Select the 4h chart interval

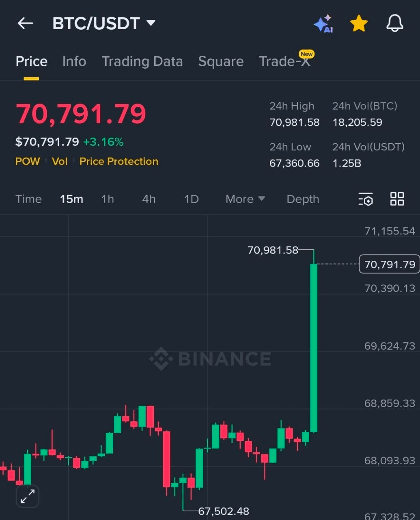[149, 199]
